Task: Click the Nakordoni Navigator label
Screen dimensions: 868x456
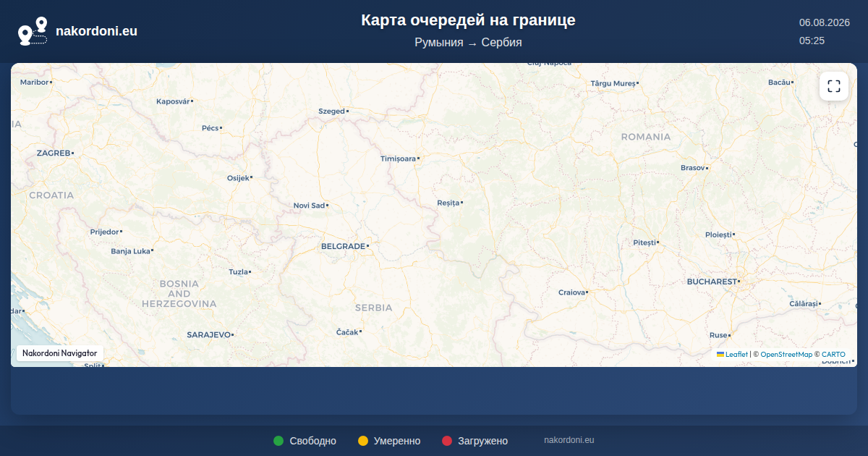Action: tap(60, 353)
